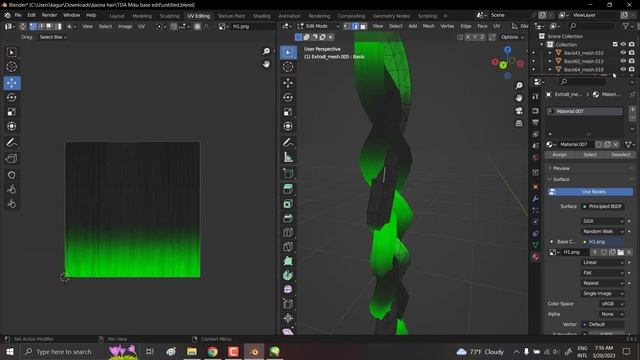Toggle the Collection exclude checkbox in outliner
The height and width of the screenshot is (360, 640).
click(x=615, y=44)
